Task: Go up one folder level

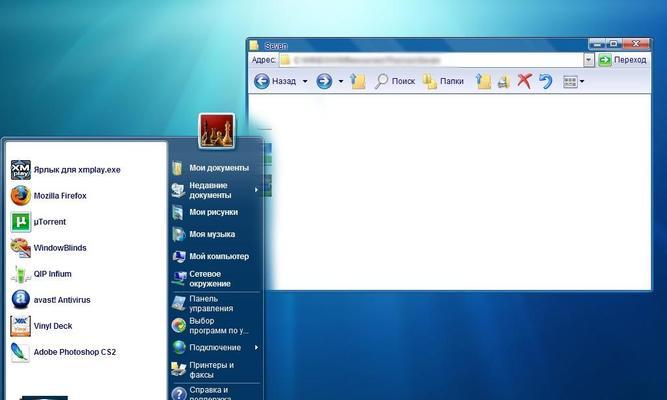Action: click(357, 81)
